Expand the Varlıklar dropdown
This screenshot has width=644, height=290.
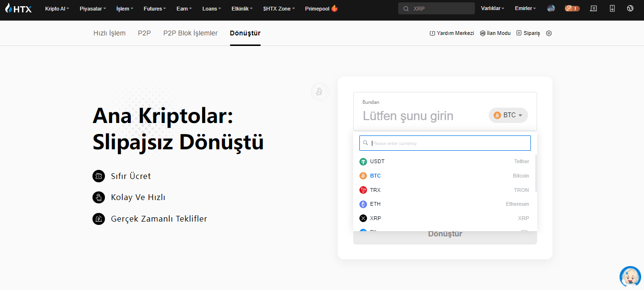(493, 9)
